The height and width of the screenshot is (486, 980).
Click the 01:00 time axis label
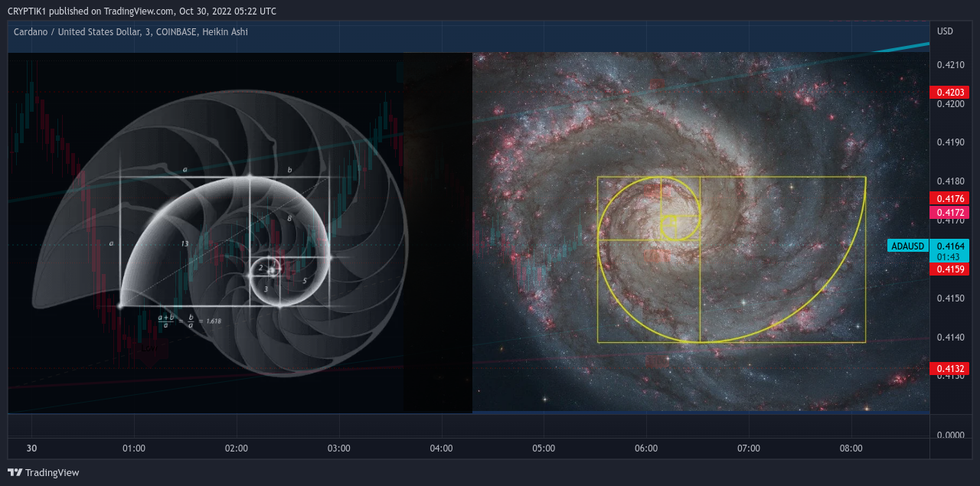(x=134, y=448)
